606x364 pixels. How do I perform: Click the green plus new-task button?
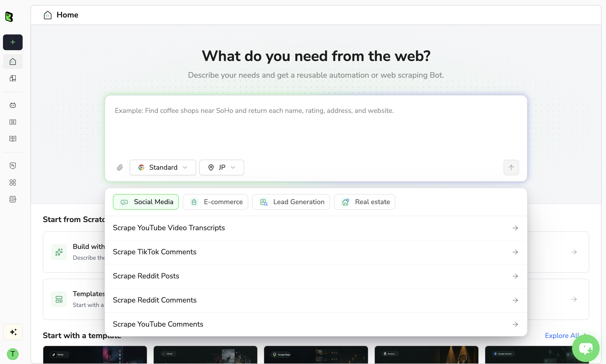[x=13, y=42]
